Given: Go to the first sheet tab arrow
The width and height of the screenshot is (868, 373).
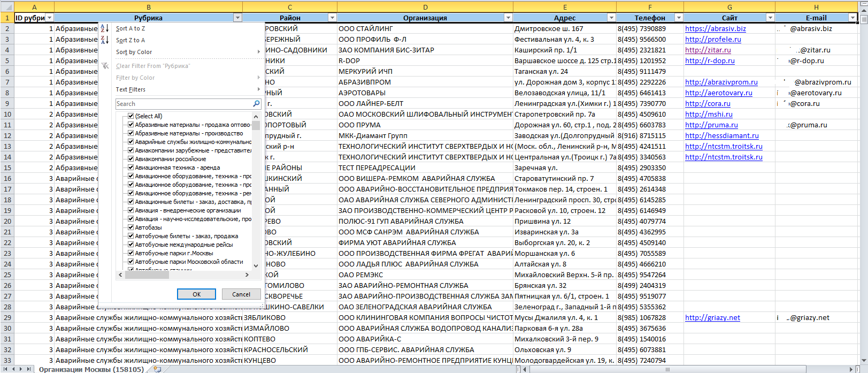Looking at the screenshot, I should (x=6, y=369).
